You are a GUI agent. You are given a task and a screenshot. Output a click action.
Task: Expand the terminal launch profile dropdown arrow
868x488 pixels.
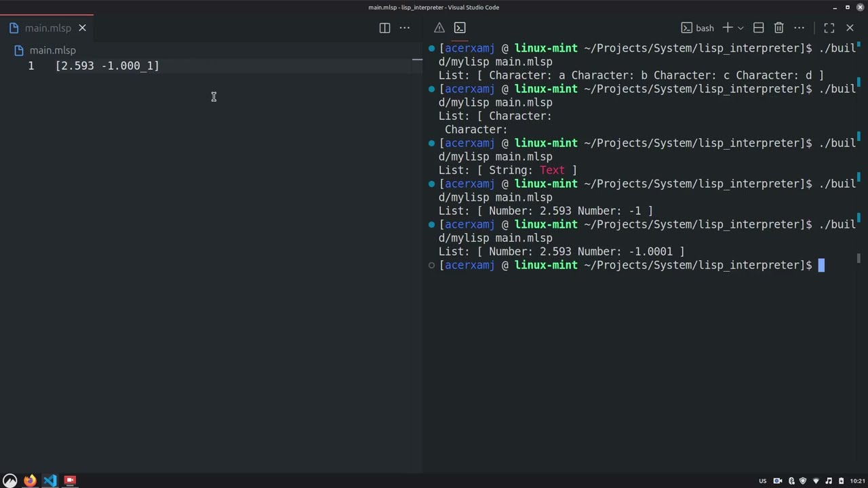[x=741, y=28]
